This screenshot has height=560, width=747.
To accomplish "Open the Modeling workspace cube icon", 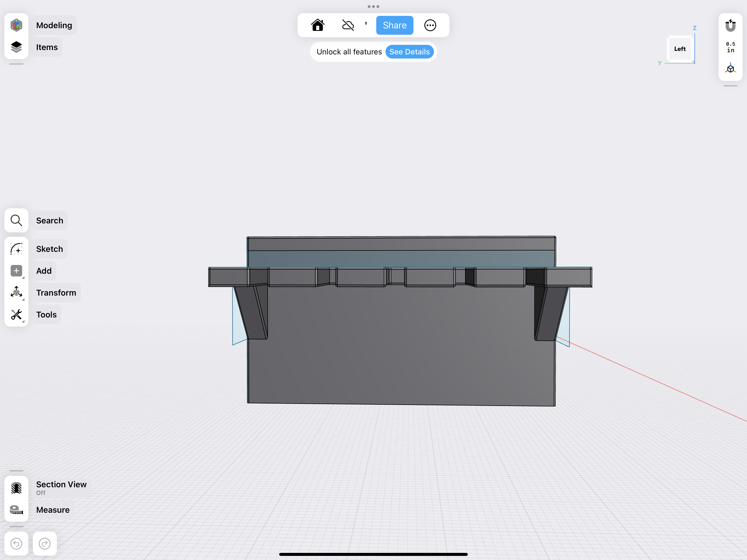I will (x=16, y=25).
